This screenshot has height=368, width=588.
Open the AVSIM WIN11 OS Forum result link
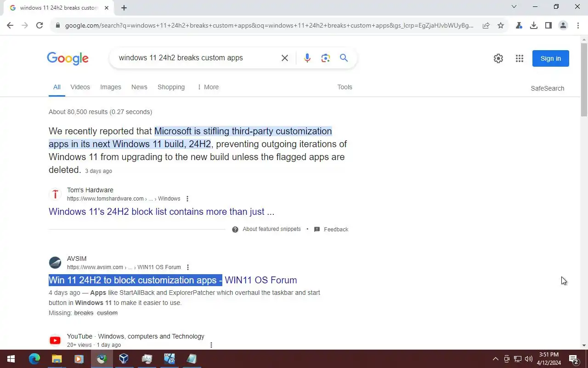point(173,280)
